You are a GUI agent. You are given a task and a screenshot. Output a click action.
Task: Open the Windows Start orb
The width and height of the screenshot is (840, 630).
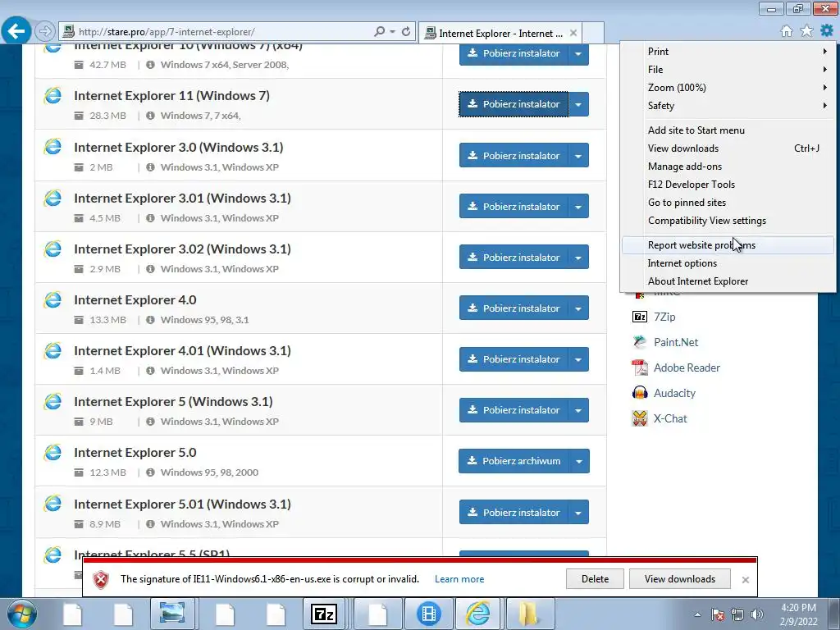(22, 614)
